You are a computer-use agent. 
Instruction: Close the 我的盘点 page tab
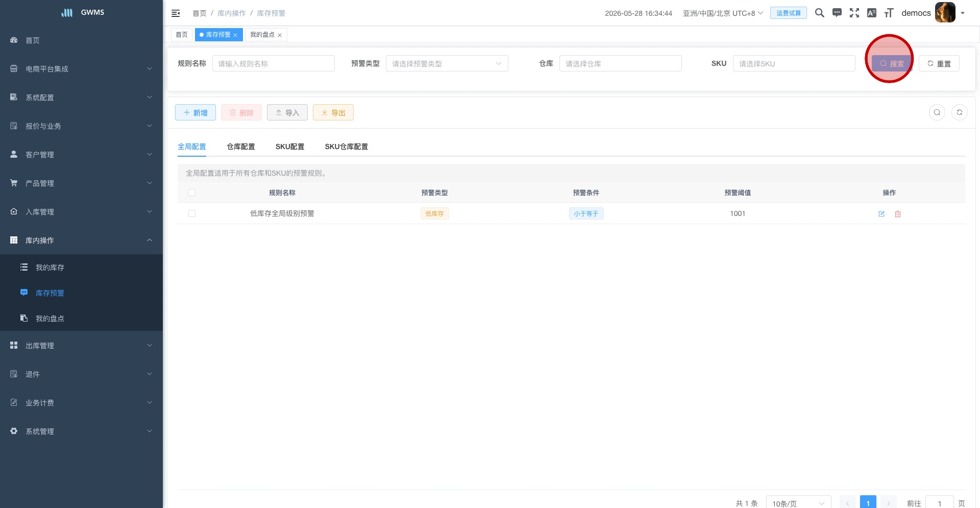280,35
